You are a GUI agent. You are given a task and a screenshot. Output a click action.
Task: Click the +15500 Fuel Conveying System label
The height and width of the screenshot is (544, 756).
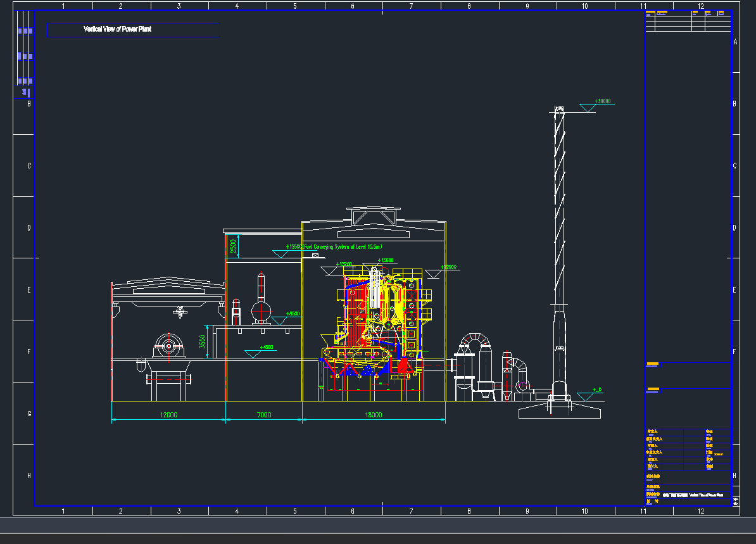point(334,247)
